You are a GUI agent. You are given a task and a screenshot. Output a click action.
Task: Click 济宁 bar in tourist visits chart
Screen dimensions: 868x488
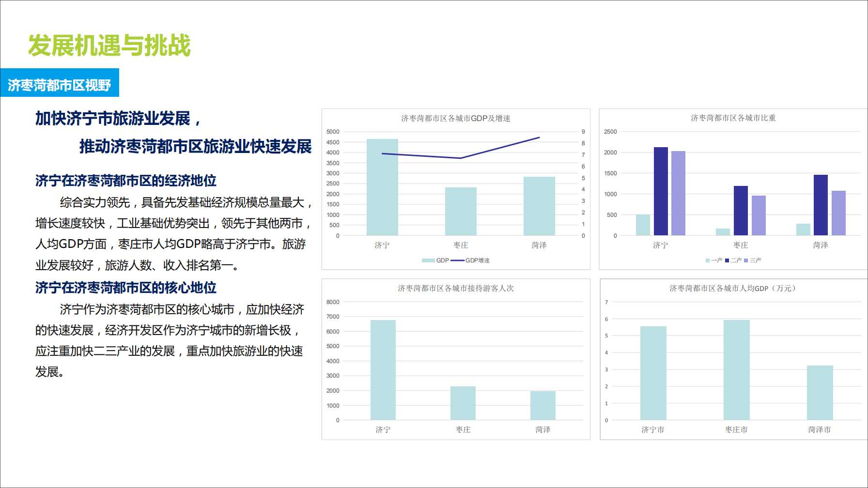(383, 370)
